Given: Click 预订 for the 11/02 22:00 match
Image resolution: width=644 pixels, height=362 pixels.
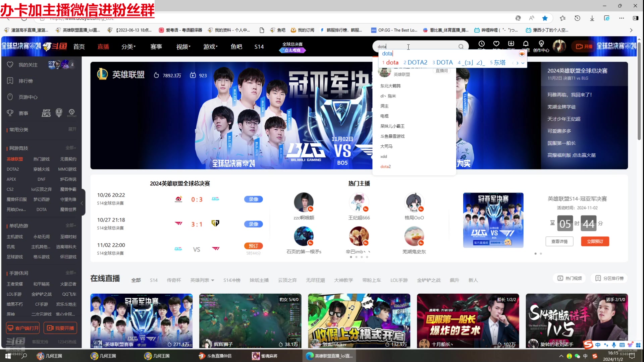Looking at the screenshot, I should coord(253,246).
